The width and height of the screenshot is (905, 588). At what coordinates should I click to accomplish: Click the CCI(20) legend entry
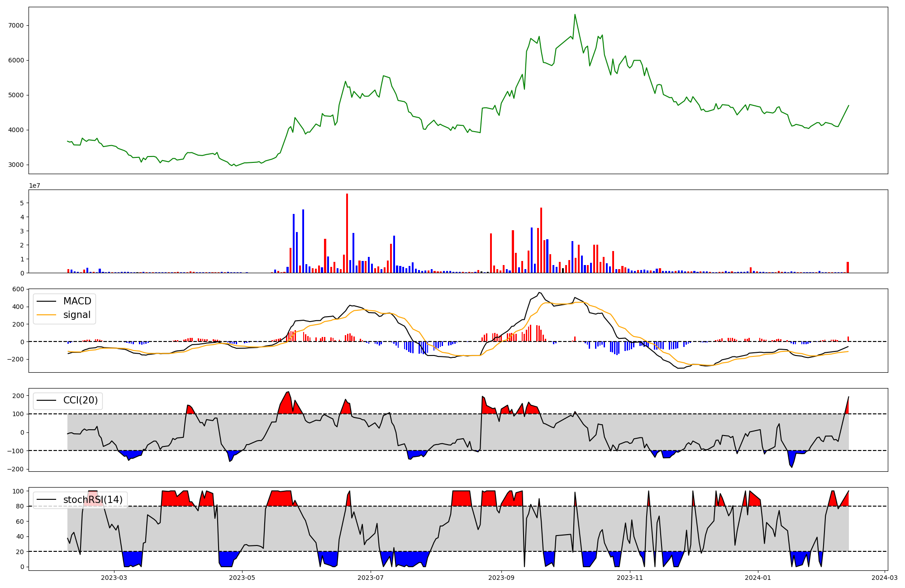pyautogui.click(x=81, y=400)
